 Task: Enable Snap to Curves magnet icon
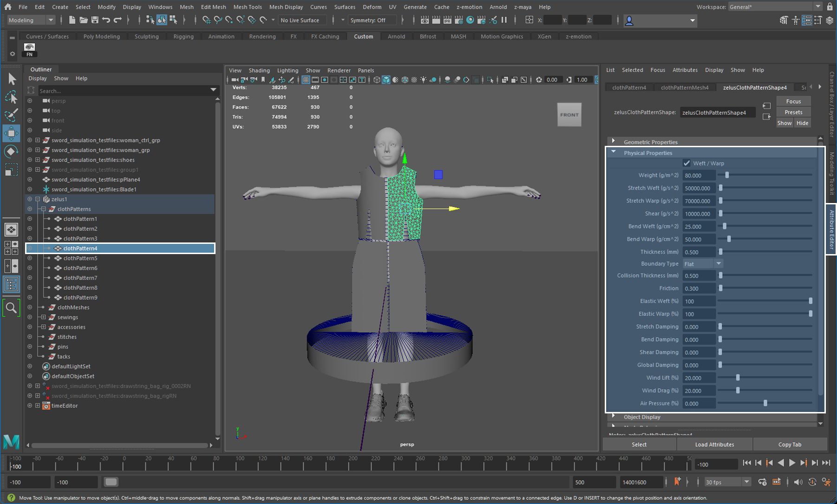[x=218, y=20]
